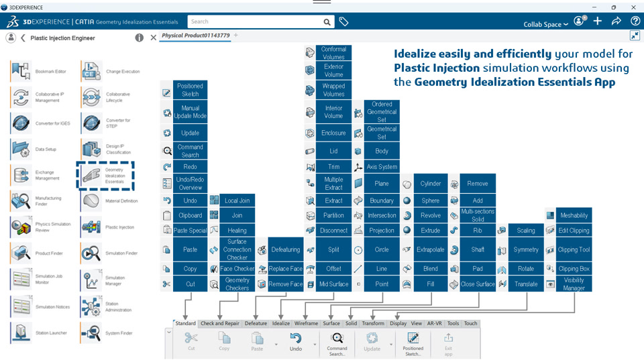Screen dimensions: 644x362
Task: Click the Mid Surface command tile
Action: [333, 284]
